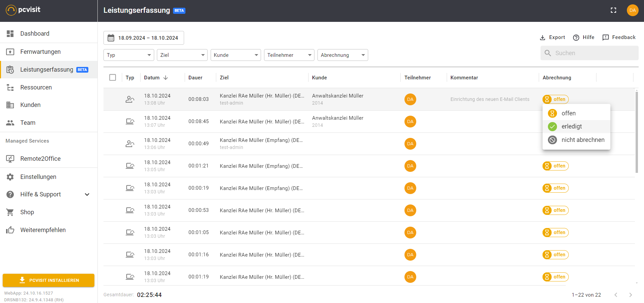Open the Teilnehmer filter dropdown
The image size is (644, 303).
289,55
